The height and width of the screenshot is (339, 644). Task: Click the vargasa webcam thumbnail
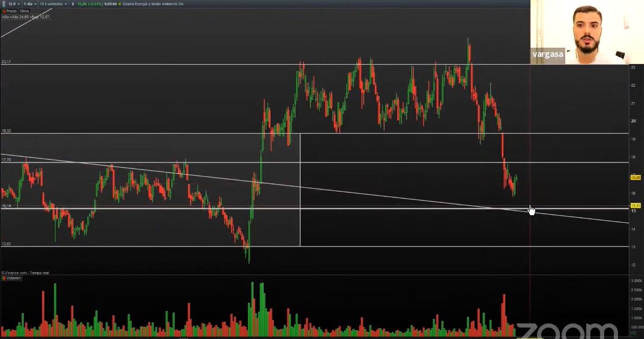(x=587, y=32)
